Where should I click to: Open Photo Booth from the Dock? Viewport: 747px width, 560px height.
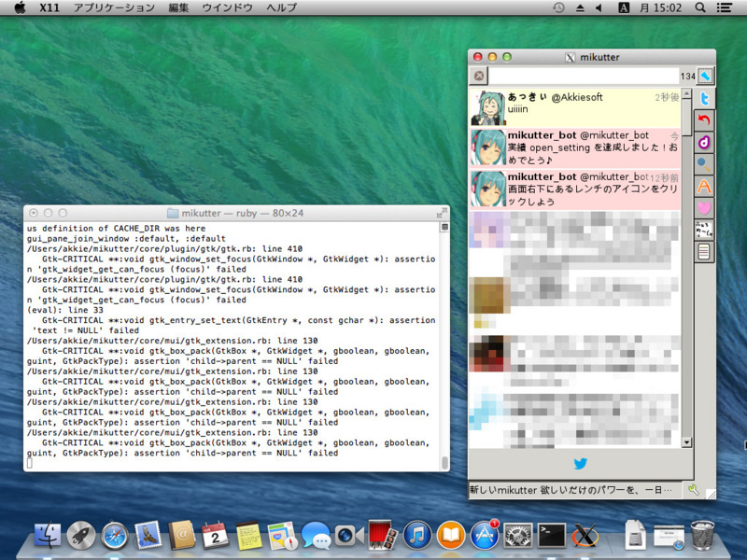point(383,534)
